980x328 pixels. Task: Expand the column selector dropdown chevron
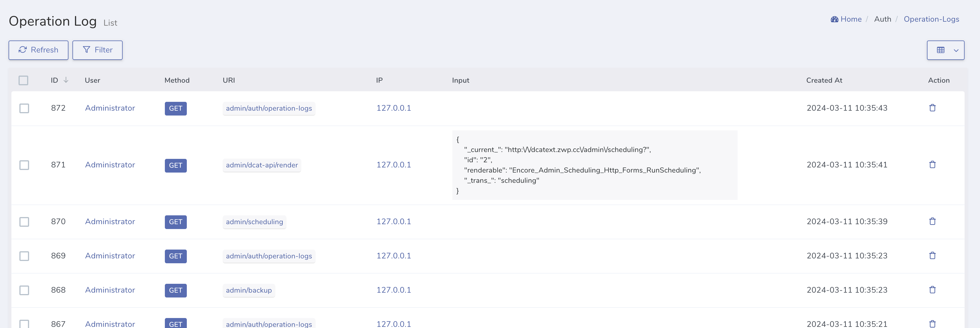[x=956, y=50]
